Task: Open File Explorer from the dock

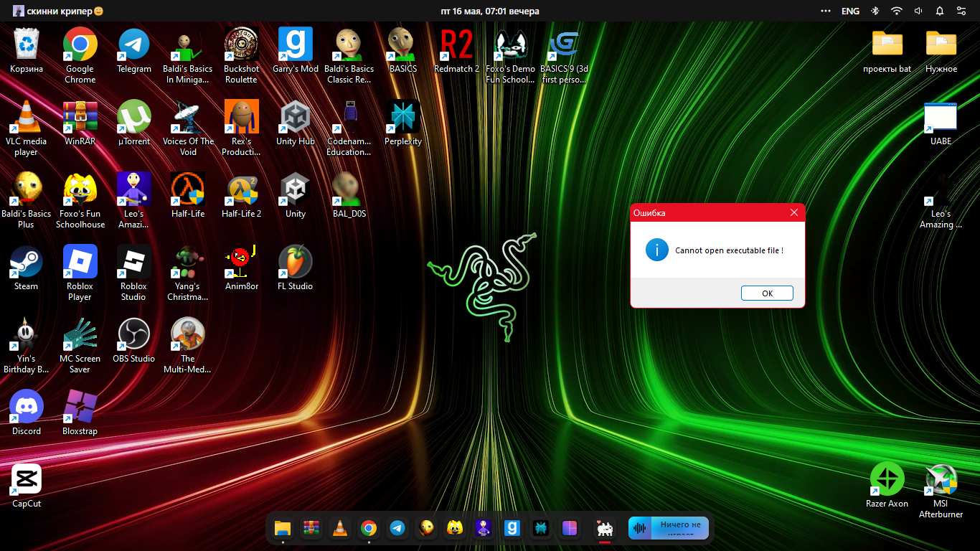Action: tap(283, 529)
